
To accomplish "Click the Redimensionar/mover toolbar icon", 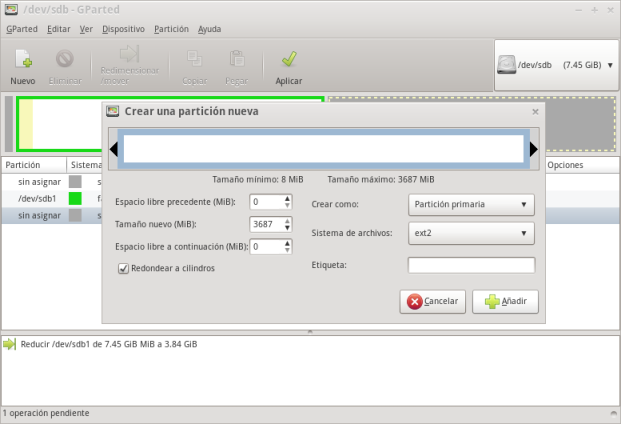I will tap(129, 55).
